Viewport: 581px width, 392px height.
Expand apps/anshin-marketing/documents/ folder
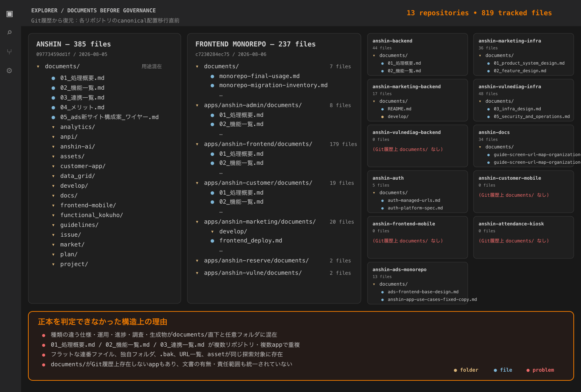[197, 222]
